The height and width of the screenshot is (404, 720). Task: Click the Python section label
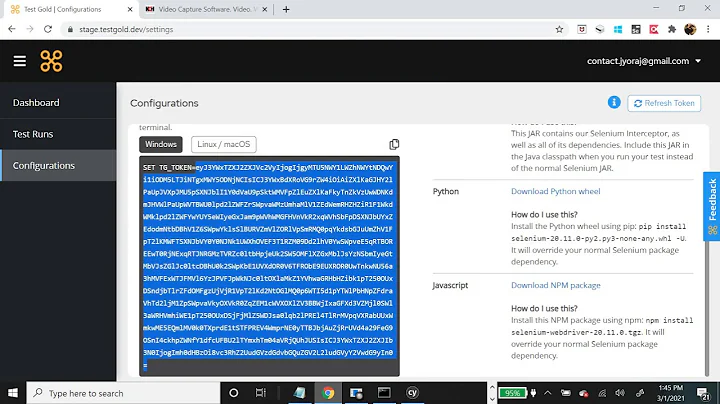445,191
